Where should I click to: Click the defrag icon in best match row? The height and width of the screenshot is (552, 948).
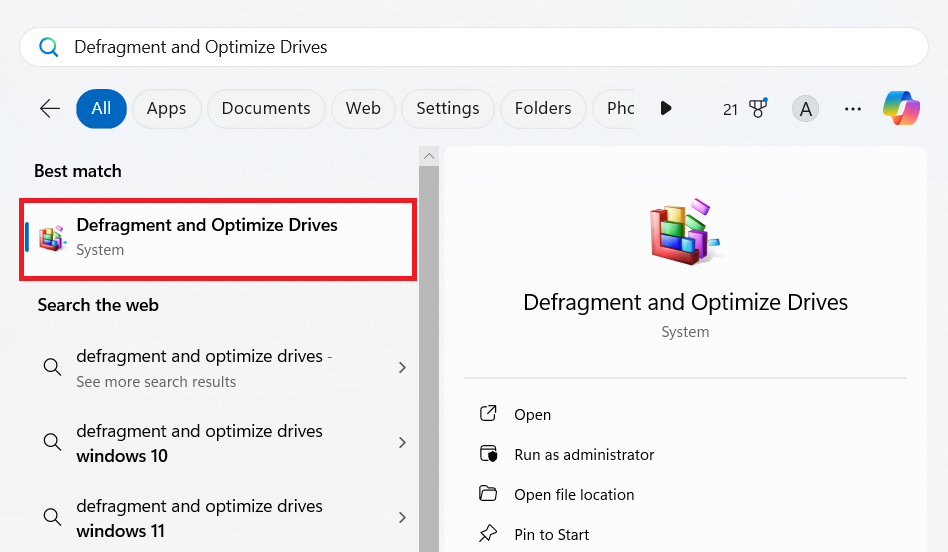52,238
